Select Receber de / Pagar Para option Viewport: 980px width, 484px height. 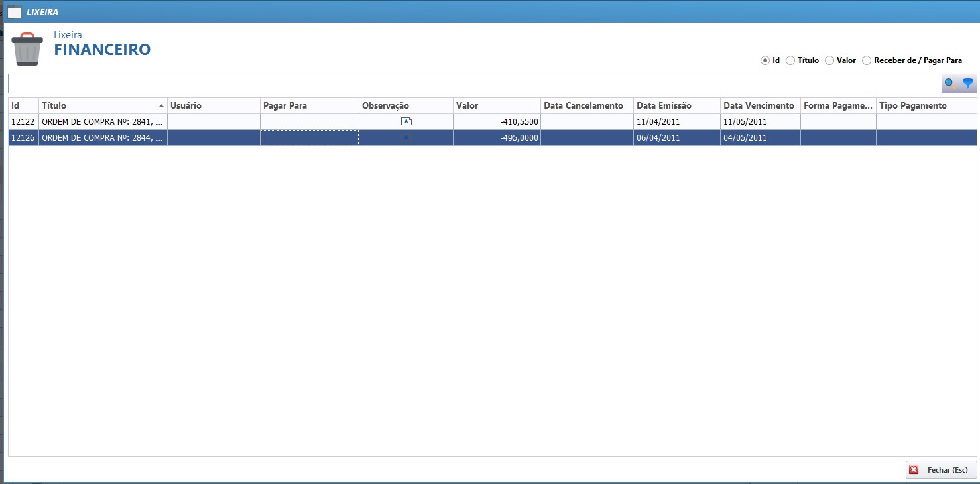pyautogui.click(x=867, y=60)
